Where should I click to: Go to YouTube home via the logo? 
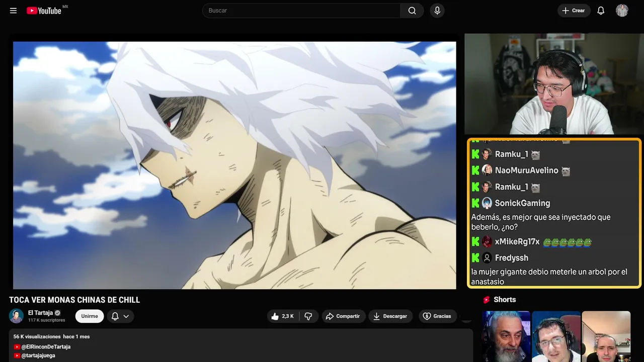tap(44, 11)
